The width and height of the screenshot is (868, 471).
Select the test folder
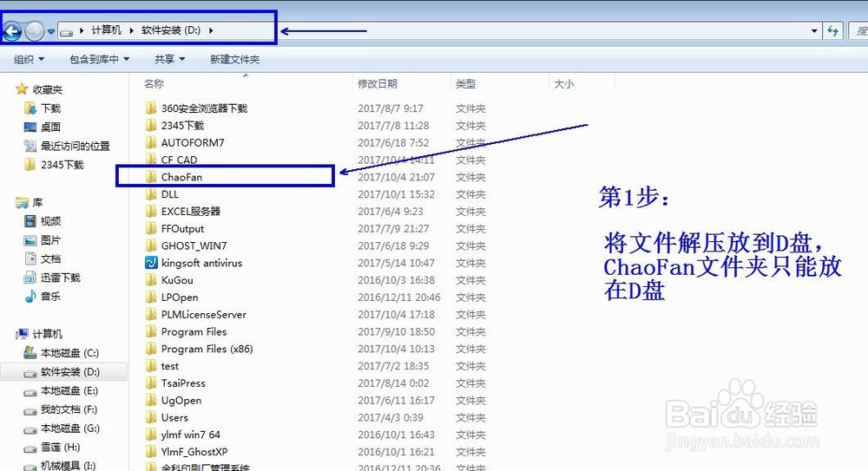(x=169, y=365)
